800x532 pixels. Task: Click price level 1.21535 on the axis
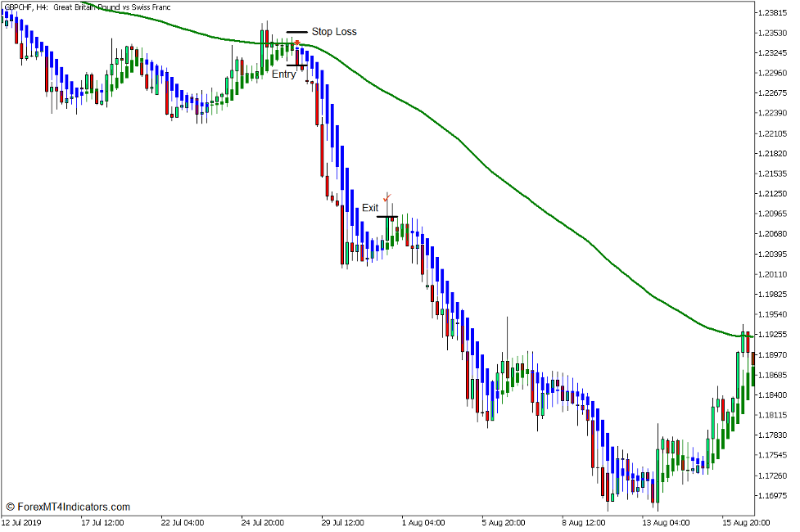click(772, 174)
